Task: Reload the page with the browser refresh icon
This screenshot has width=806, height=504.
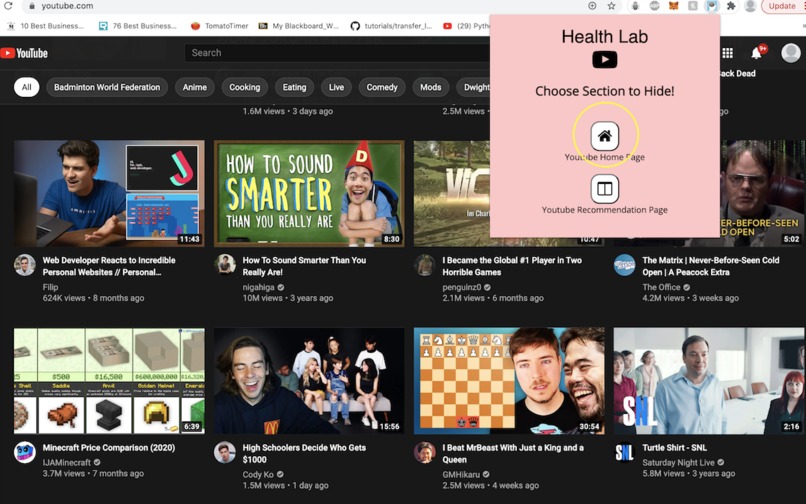Action: [8, 6]
